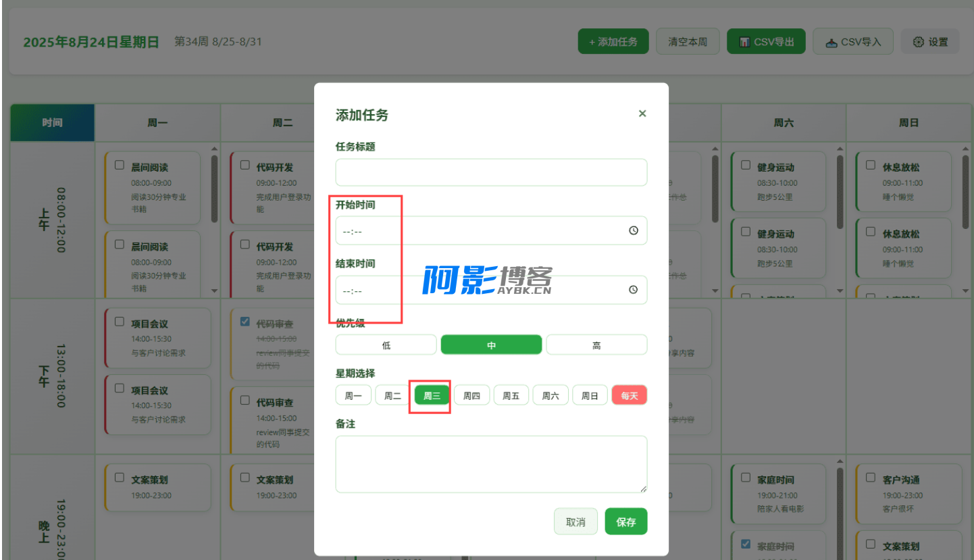Open 设置 with the gear icon
The width and height of the screenshot is (974, 560).
pos(930,42)
